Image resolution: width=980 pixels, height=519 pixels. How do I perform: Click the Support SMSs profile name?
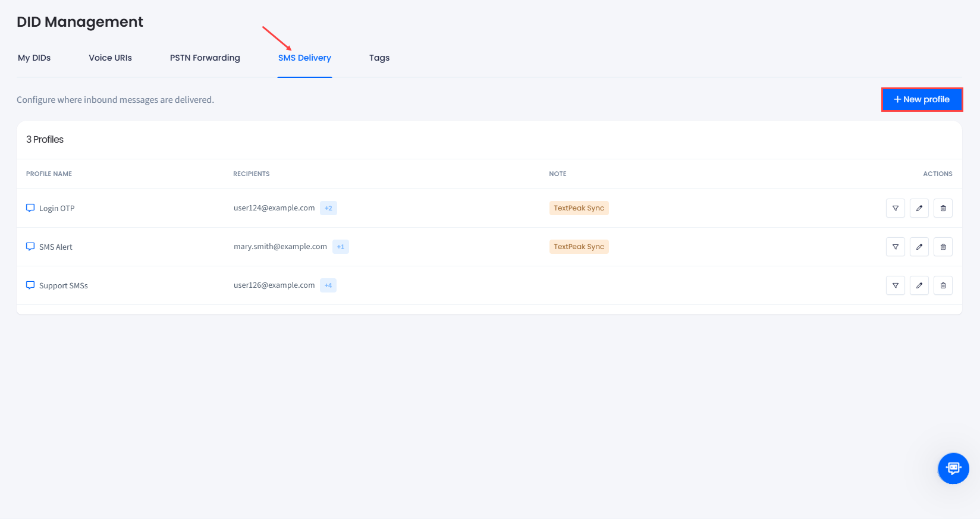(x=64, y=286)
